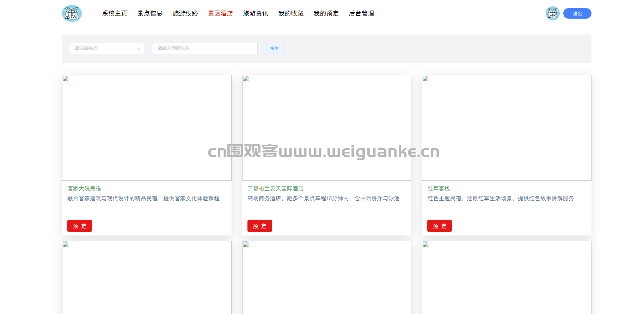Select 旅游线路 navigation item
644x314 pixels.
coord(185,13)
